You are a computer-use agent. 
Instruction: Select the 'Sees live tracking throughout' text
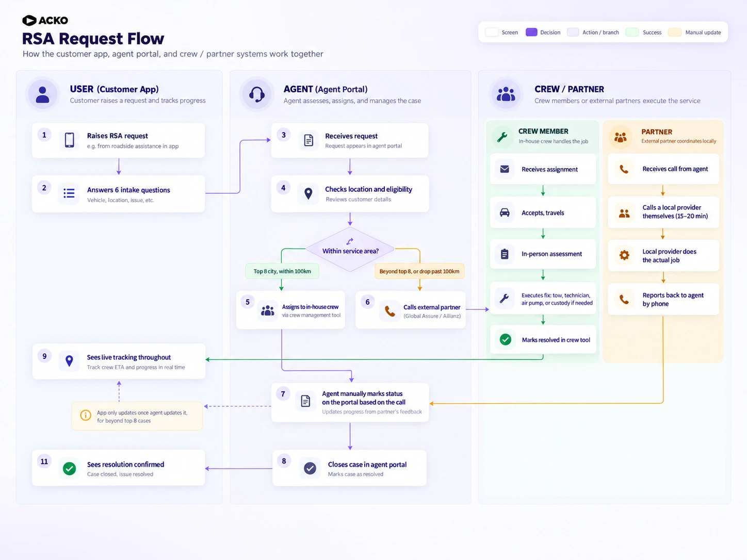pyautogui.click(x=129, y=357)
